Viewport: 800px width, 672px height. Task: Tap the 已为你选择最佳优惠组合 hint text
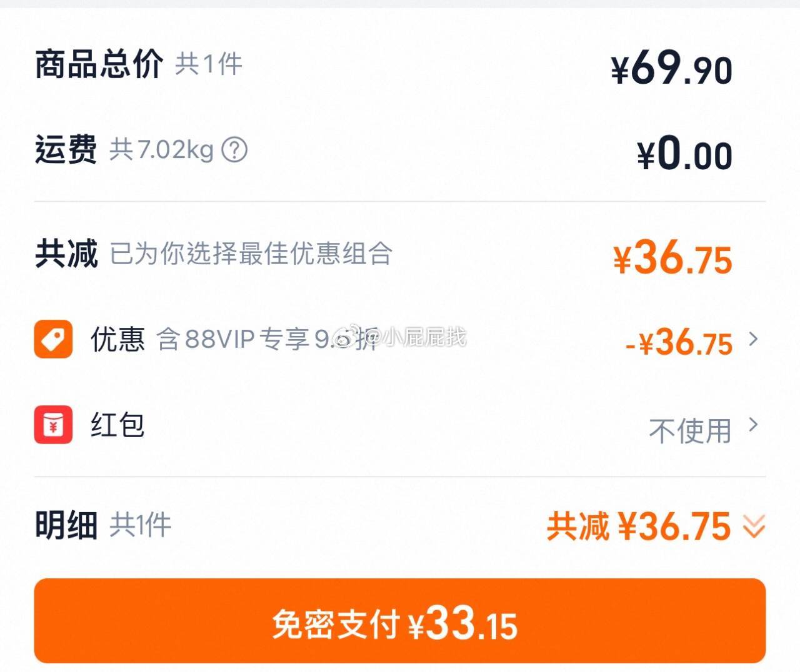(251, 254)
